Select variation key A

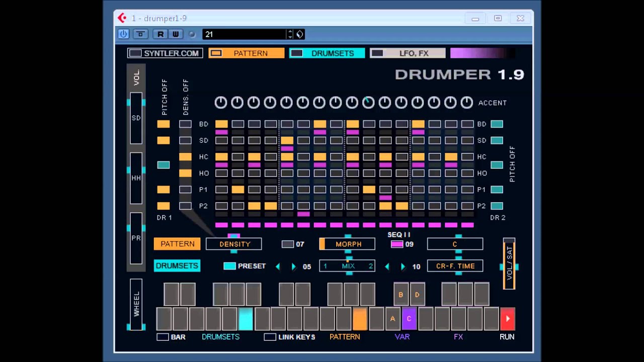pyautogui.click(x=393, y=319)
